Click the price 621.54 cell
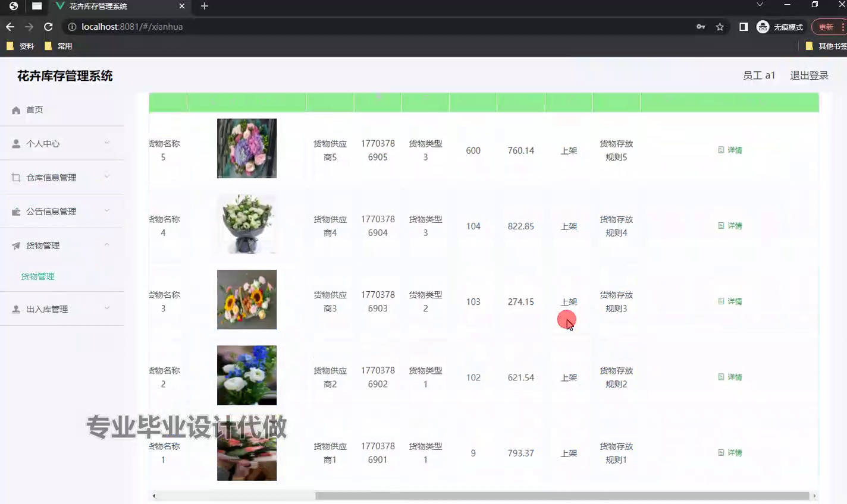Image resolution: width=847 pixels, height=504 pixels. (x=520, y=377)
